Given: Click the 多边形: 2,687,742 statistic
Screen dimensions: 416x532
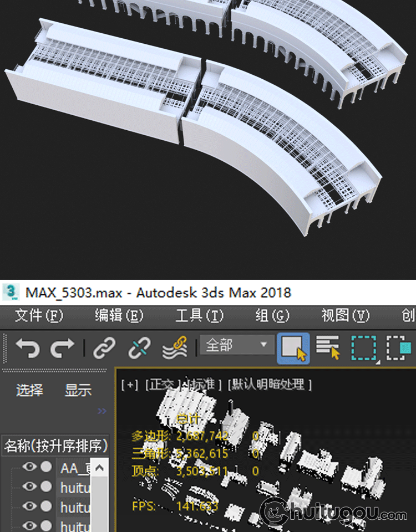Looking at the screenshot, I should (179, 436).
